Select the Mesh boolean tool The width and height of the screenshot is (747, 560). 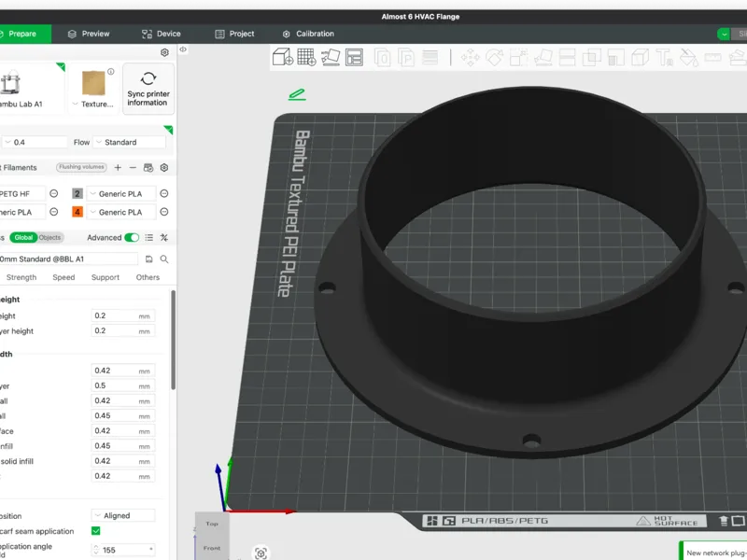[x=591, y=58]
